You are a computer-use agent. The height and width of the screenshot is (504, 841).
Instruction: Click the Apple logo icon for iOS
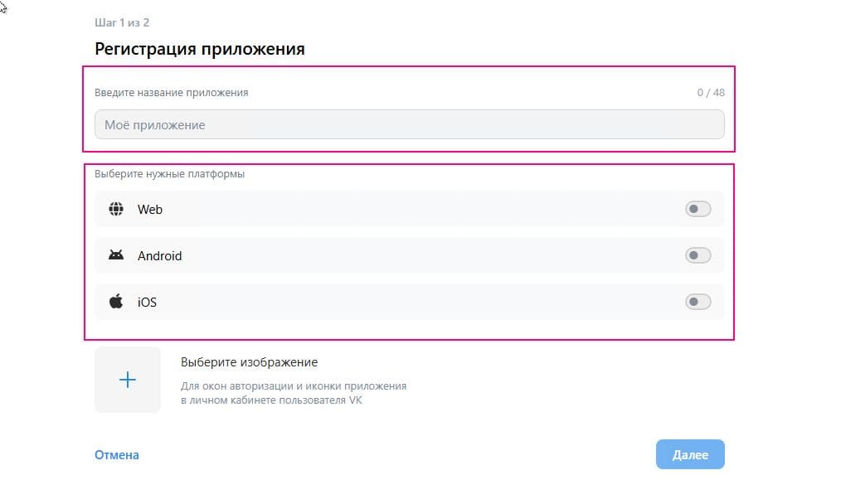click(116, 302)
